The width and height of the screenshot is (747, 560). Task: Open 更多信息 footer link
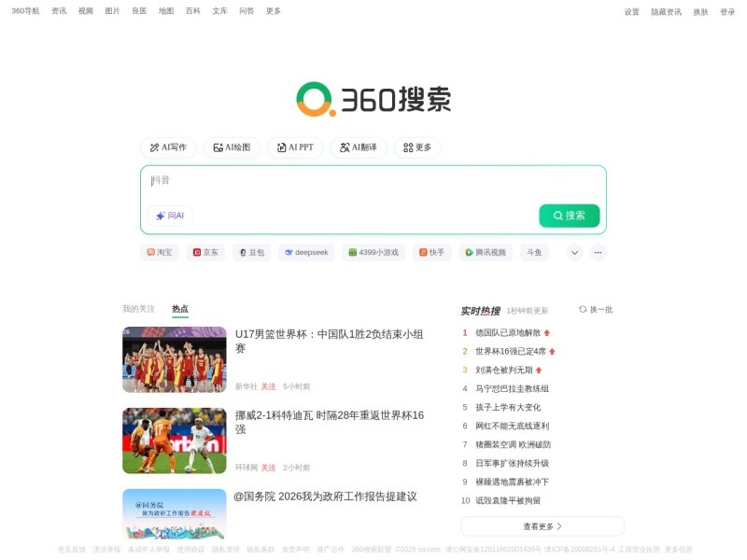click(x=679, y=550)
